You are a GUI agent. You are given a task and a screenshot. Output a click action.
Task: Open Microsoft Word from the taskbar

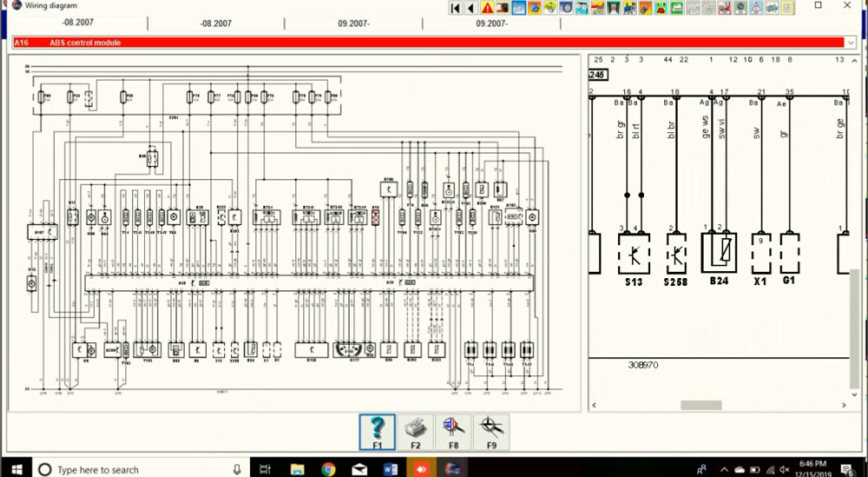point(391,469)
